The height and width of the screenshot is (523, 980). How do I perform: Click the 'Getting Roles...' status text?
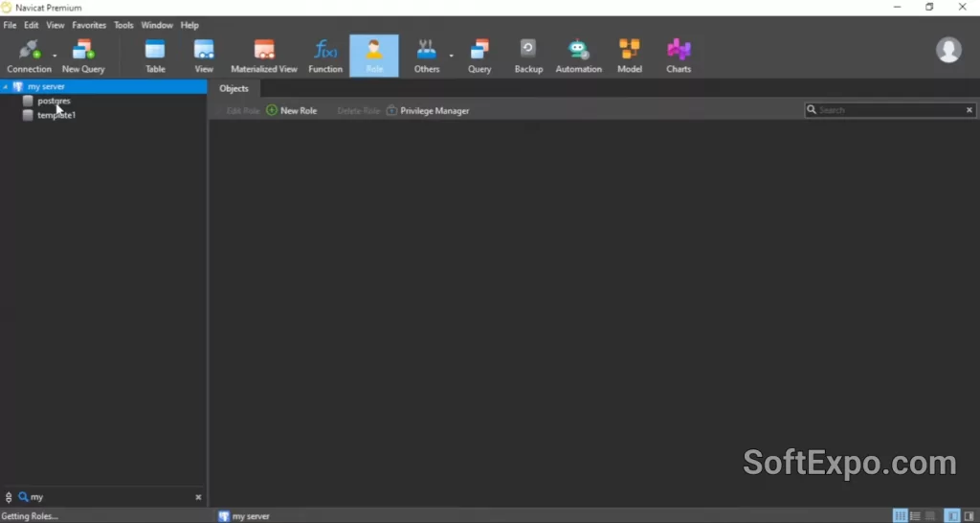point(30,516)
